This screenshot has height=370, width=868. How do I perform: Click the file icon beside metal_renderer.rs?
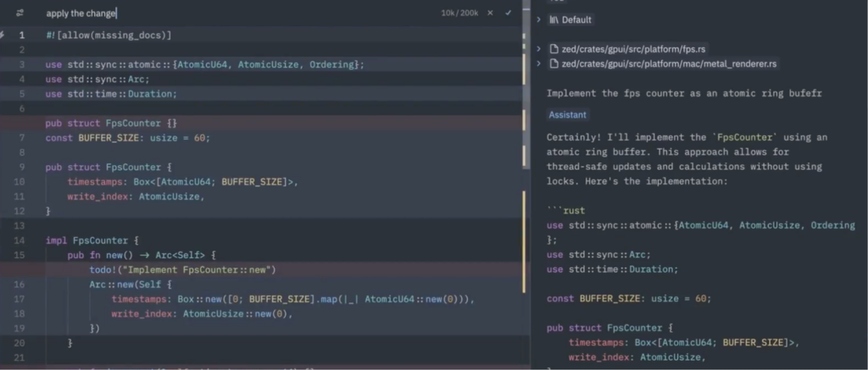tap(554, 64)
